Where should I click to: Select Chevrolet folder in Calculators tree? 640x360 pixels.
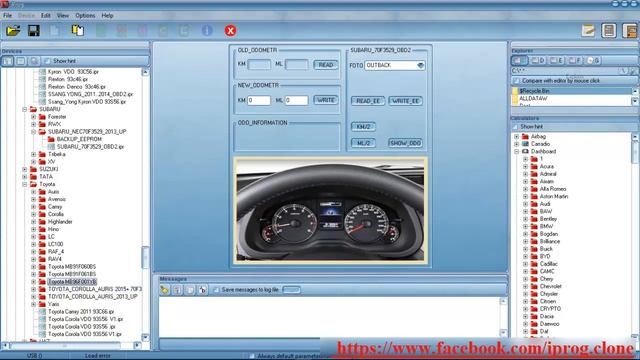point(550,287)
